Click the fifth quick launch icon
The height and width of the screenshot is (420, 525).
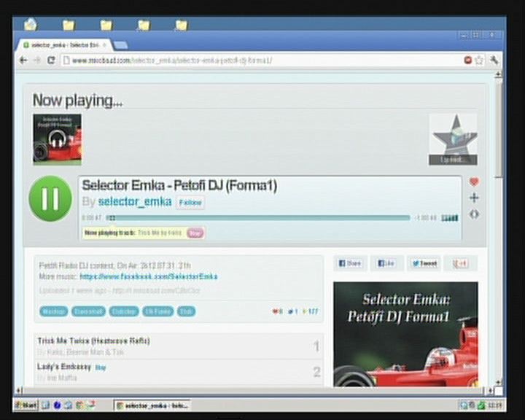point(91,405)
